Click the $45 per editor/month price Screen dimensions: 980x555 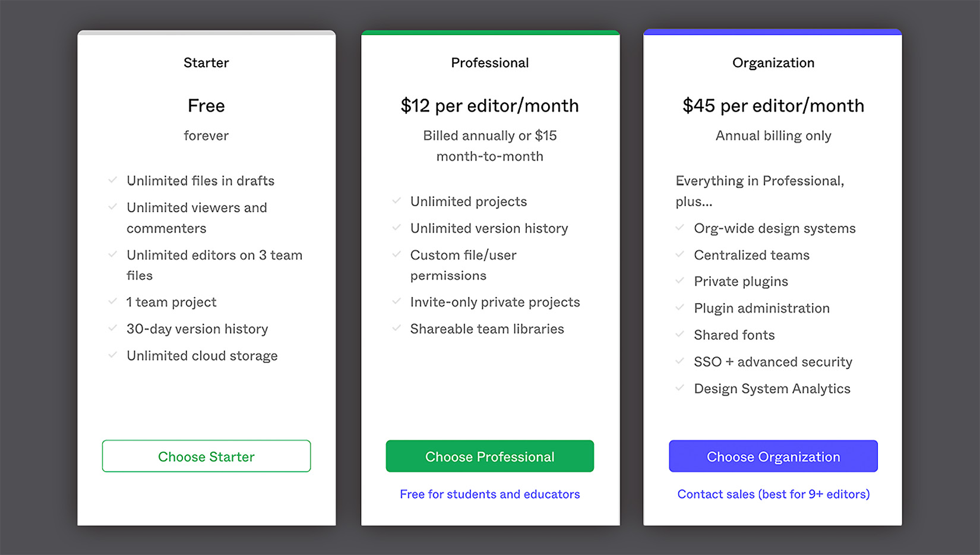[773, 106]
